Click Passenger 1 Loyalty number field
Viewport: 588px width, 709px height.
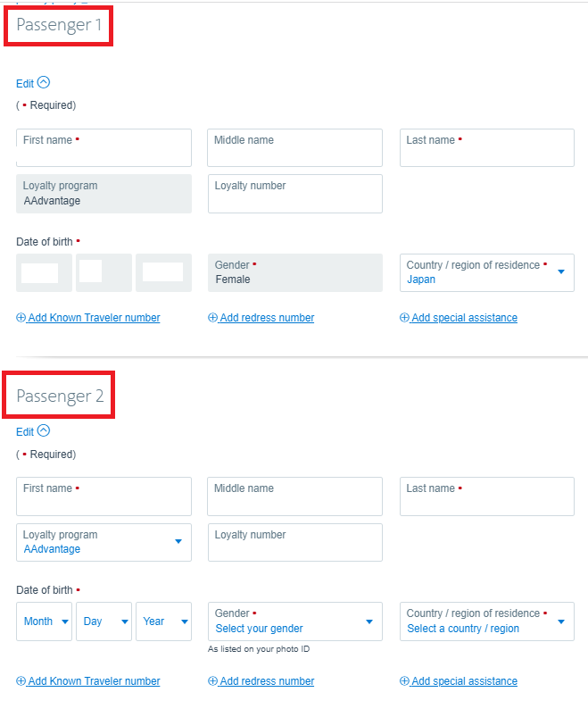(x=295, y=194)
